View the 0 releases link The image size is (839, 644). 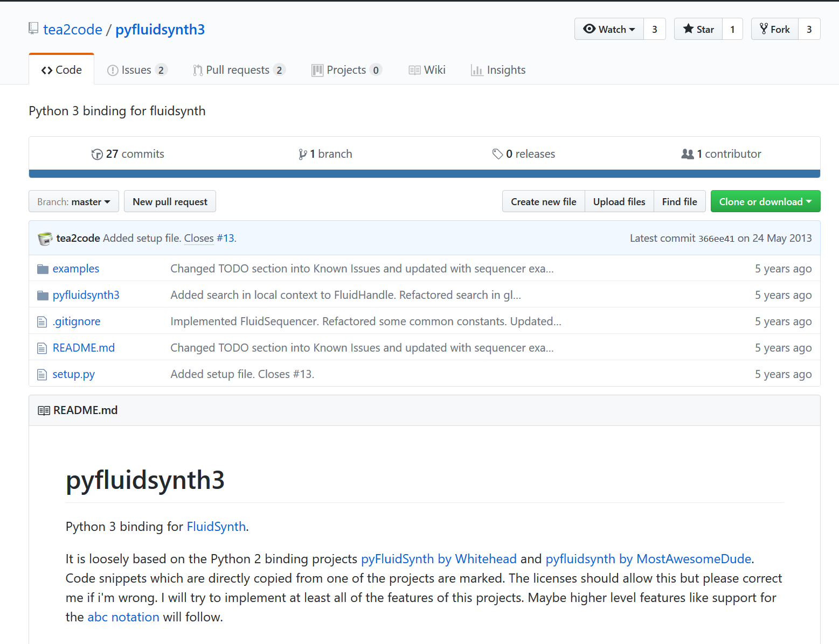(x=524, y=154)
